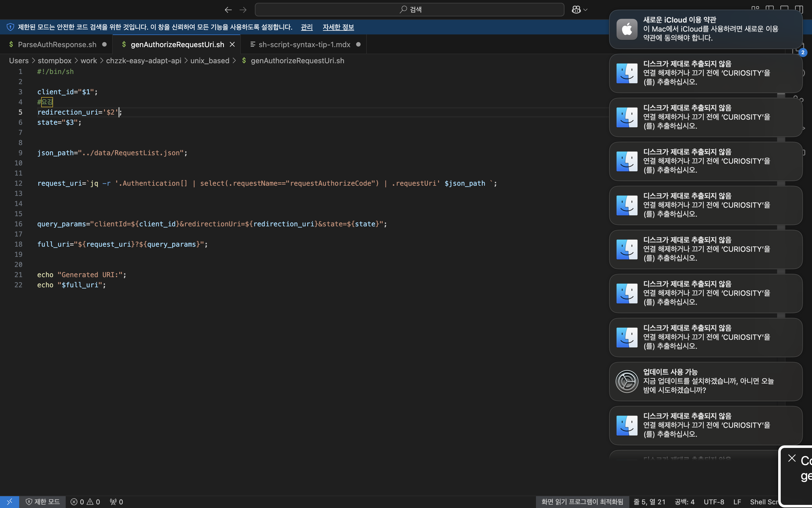Click client_id="$1" line
Screen dimensions: 812x508
pyautogui.click(x=67, y=92)
